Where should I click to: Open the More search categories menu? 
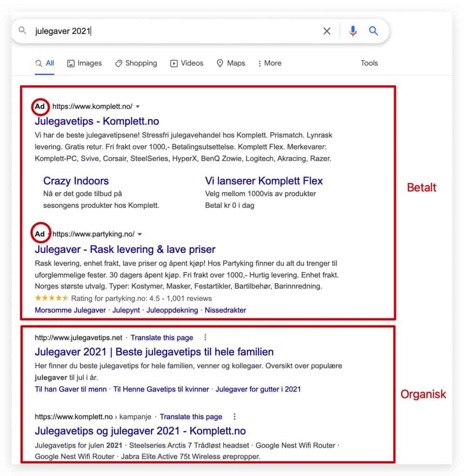(x=269, y=63)
